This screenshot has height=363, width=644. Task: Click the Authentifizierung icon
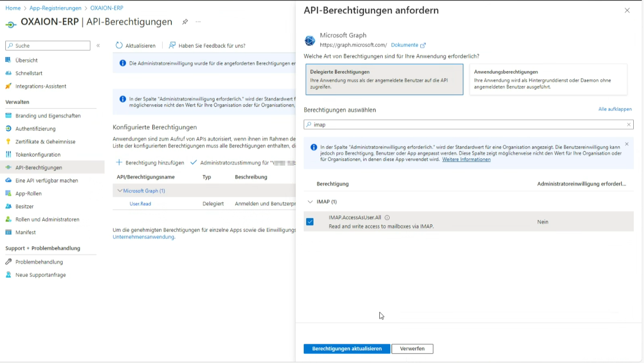(8, 128)
